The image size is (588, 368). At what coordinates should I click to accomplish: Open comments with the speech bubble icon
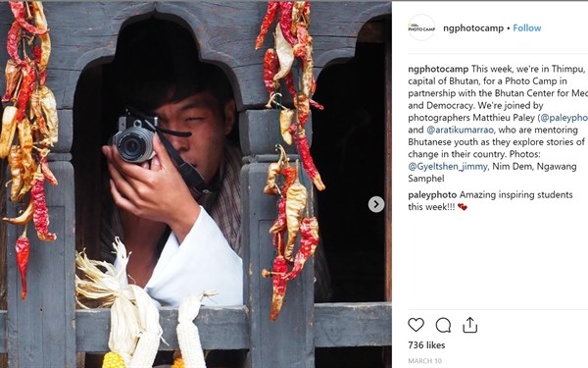coord(443,325)
